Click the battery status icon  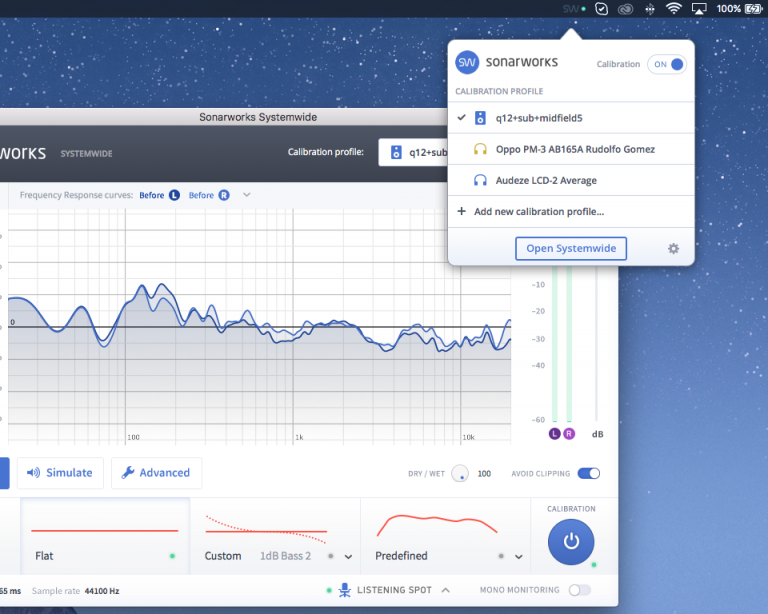click(x=753, y=8)
